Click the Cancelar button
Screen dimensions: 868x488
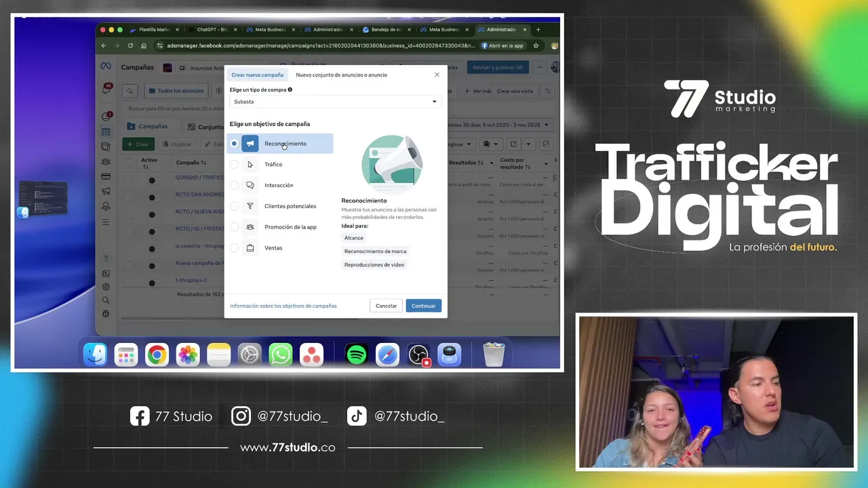(x=387, y=306)
